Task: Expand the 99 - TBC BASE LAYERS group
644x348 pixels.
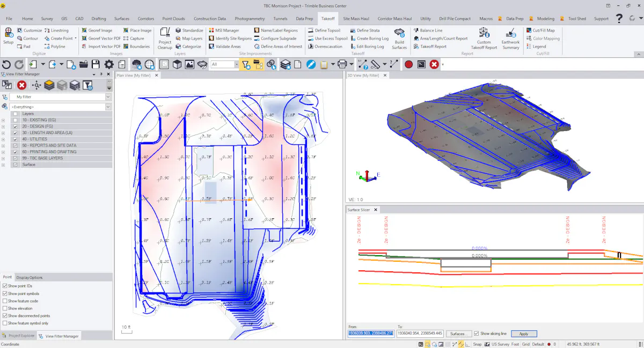Action: coord(4,158)
